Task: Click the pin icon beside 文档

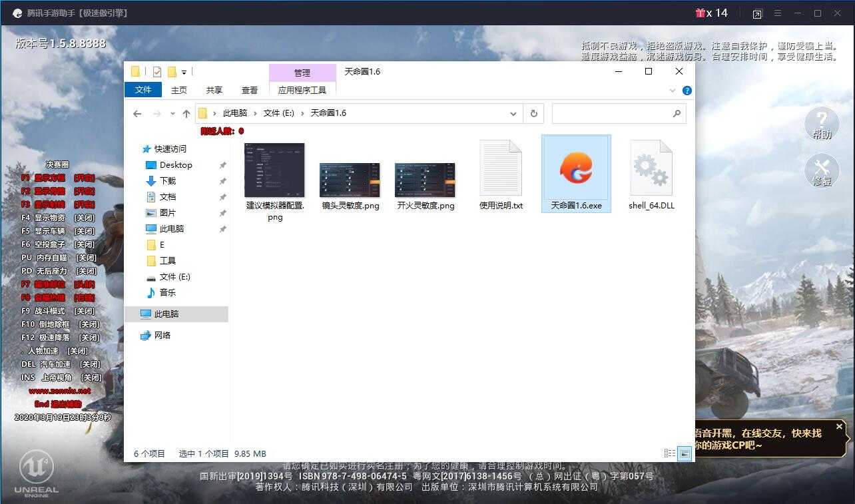Action: pos(222,197)
